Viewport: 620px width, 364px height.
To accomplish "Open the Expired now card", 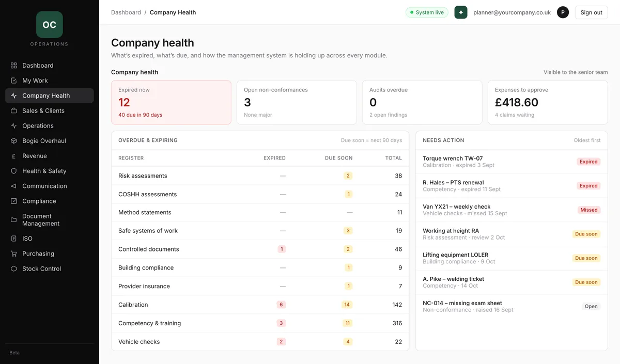I will click(x=171, y=102).
